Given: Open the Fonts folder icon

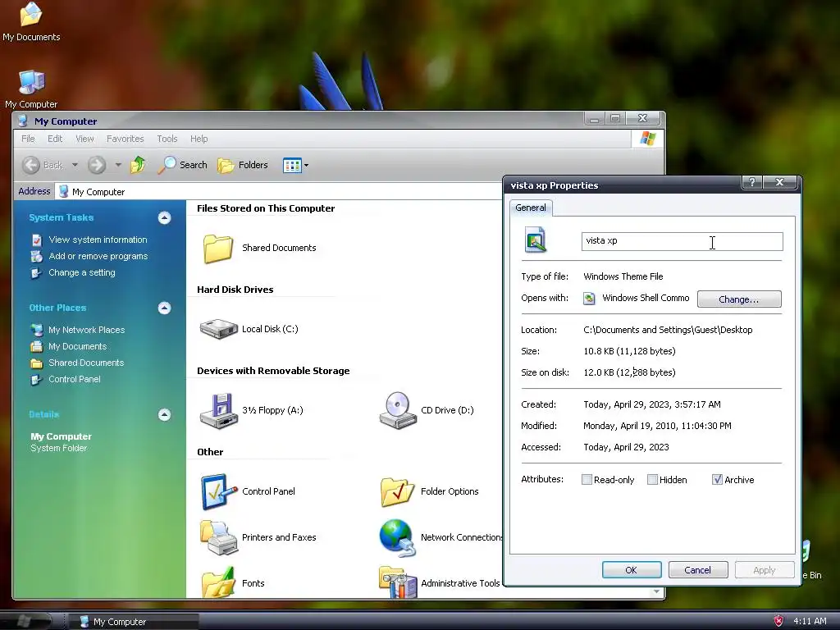Looking at the screenshot, I should (218, 583).
